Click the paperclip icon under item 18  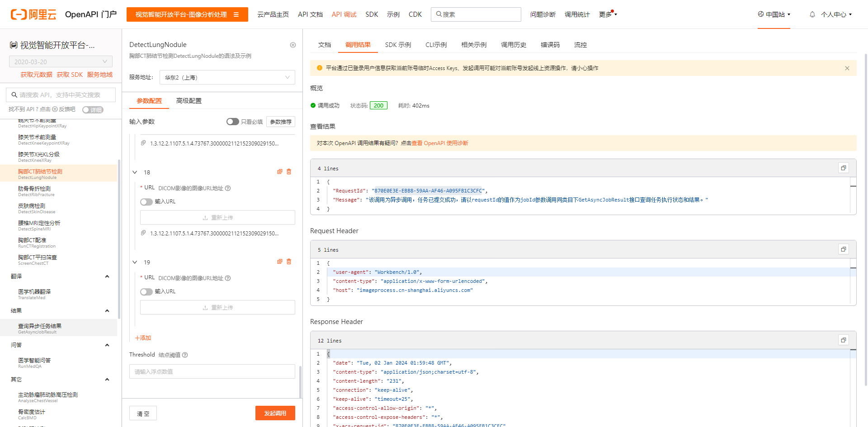point(143,233)
